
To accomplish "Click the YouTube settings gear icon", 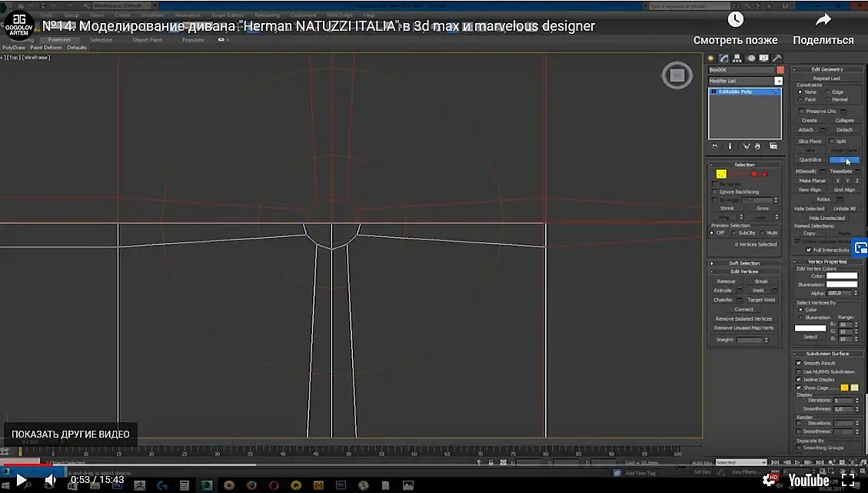I will (769, 480).
